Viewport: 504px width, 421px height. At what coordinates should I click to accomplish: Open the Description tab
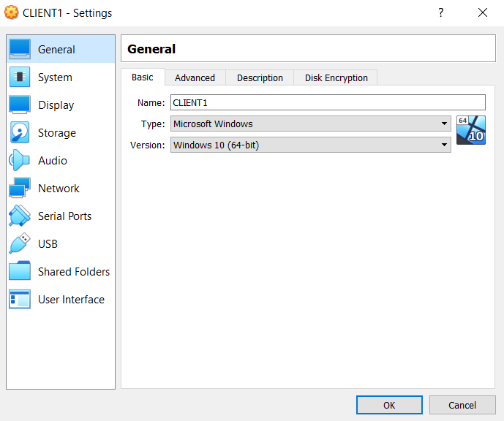[x=260, y=78]
